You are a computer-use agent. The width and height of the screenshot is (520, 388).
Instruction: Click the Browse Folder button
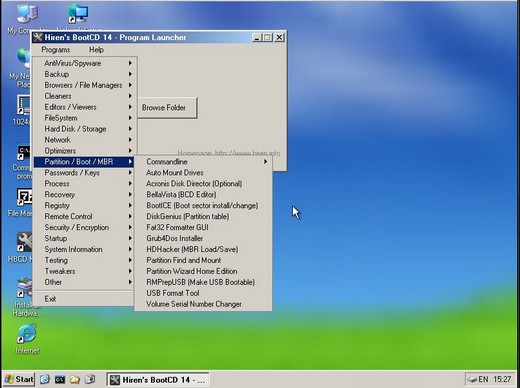point(167,108)
